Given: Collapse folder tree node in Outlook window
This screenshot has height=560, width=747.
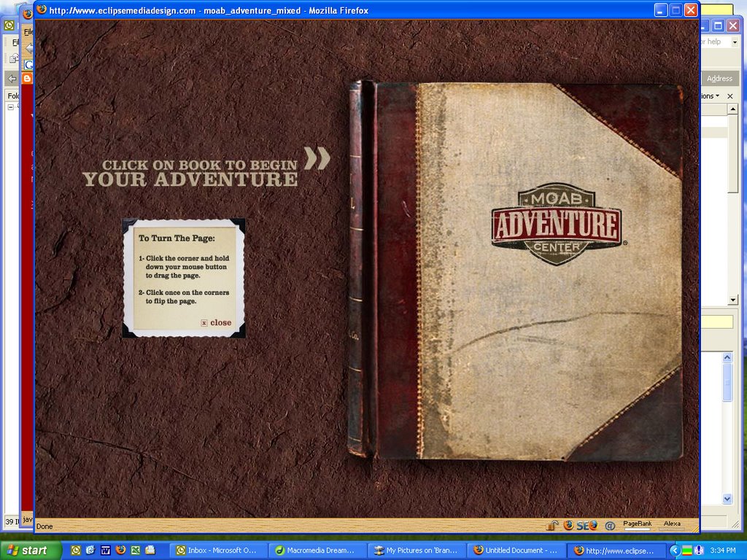Looking at the screenshot, I should 10,107.
